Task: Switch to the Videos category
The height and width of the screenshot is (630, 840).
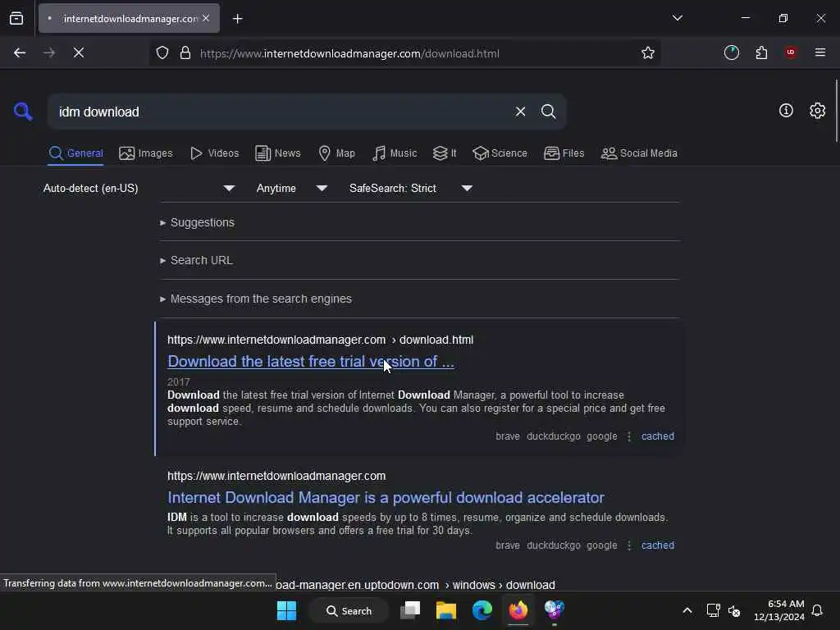Action: (214, 153)
